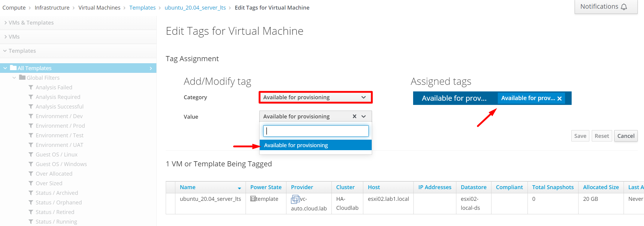Open the Value dropdown chevron
644x226 pixels.
[x=364, y=116]
